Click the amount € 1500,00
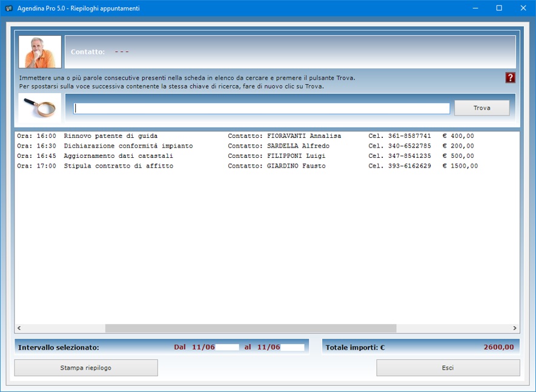536x392 pixels. coord(460,166)
